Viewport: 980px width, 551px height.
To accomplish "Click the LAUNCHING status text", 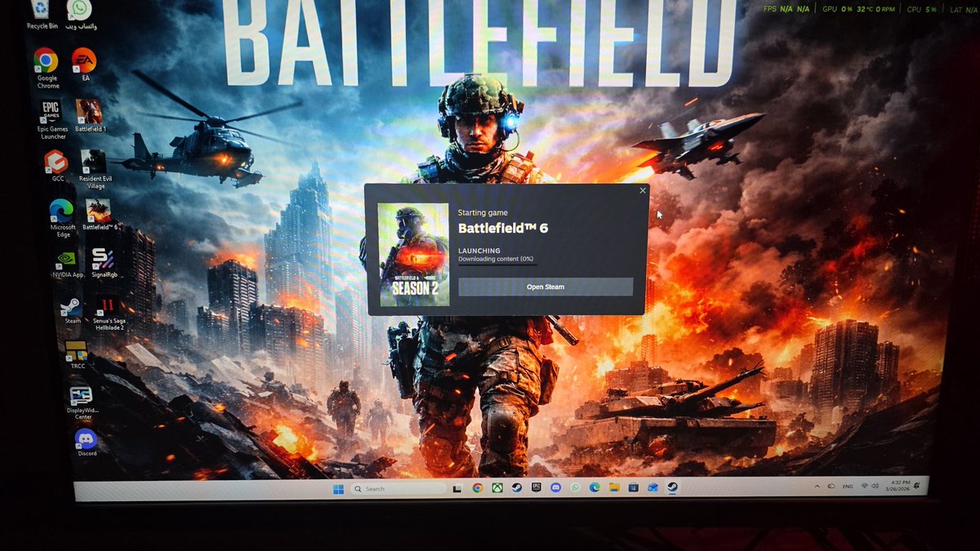I will tap(479, 251).
